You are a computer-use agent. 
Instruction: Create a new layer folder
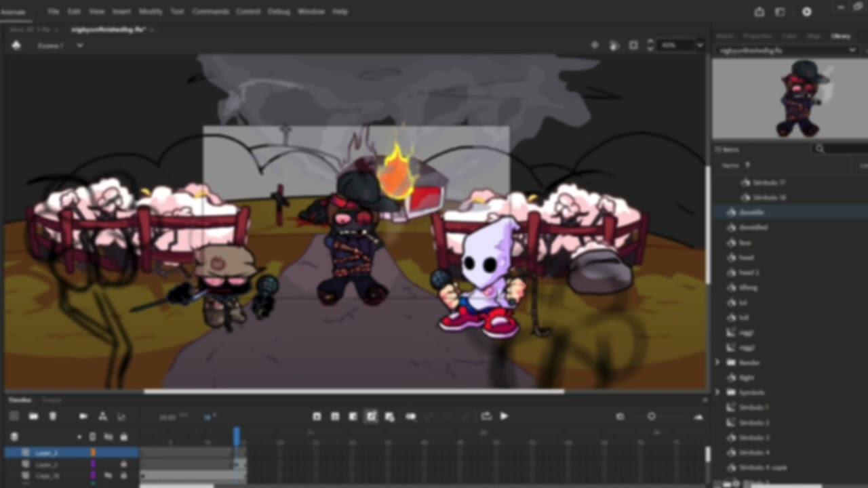point(33,416)
